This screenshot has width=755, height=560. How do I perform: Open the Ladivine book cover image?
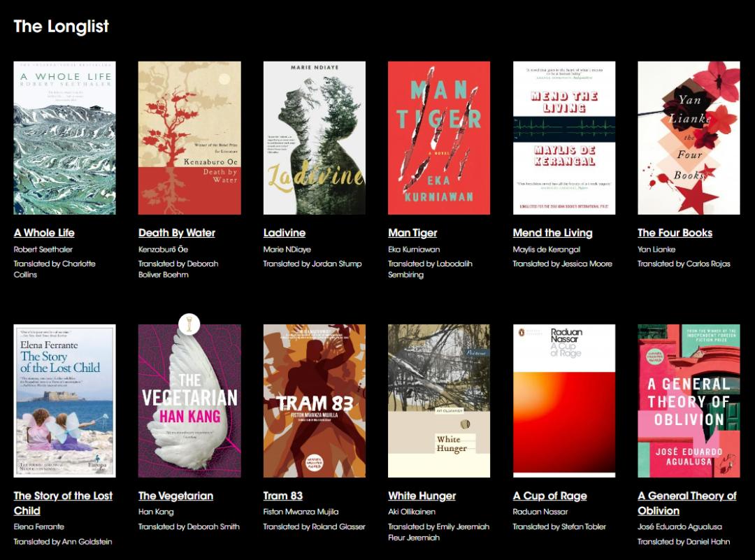point(315,138)
